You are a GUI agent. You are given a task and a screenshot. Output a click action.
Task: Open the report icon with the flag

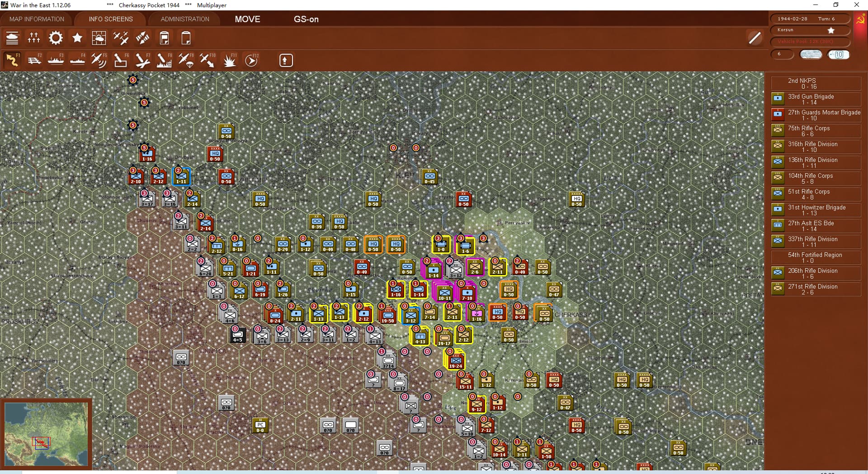click(x=164, y=38)
